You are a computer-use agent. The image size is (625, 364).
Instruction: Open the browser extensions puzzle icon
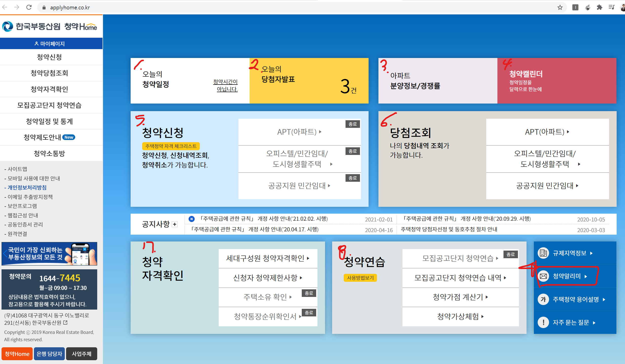pos(599,7)
